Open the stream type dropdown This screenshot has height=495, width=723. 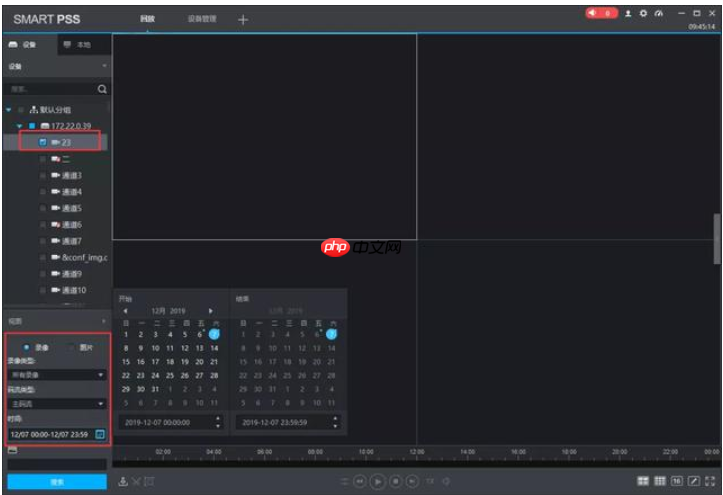(x=57, y=404)
